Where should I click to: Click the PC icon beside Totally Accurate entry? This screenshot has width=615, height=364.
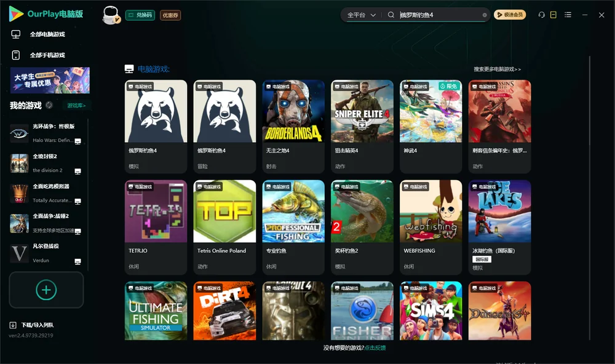click(77, 202)
